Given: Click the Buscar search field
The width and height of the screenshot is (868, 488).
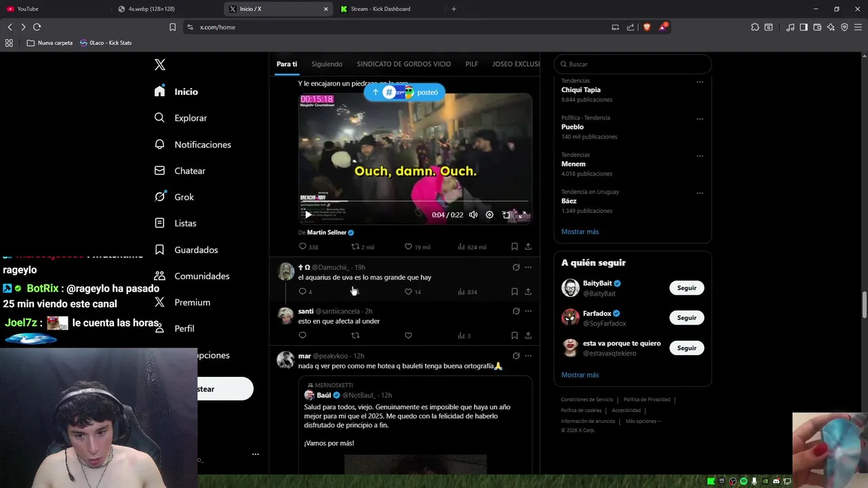Looking at the screenshot, I should coord(633,64).
